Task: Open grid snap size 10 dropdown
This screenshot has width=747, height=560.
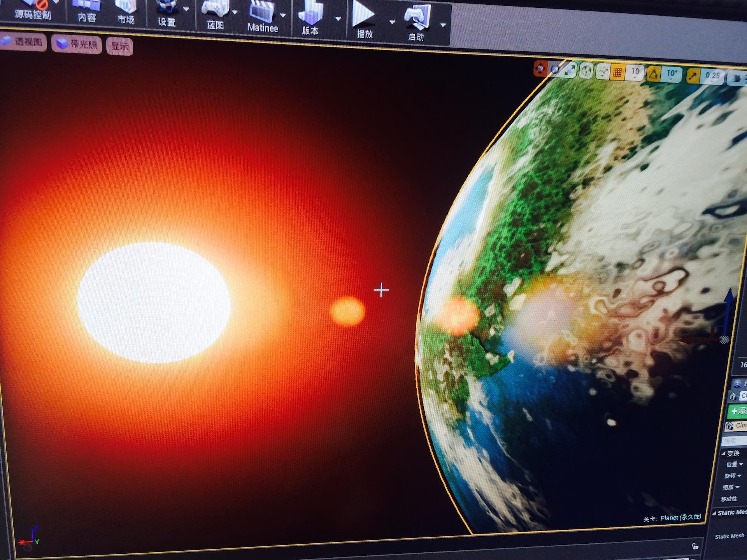Action: click(635, 73)
